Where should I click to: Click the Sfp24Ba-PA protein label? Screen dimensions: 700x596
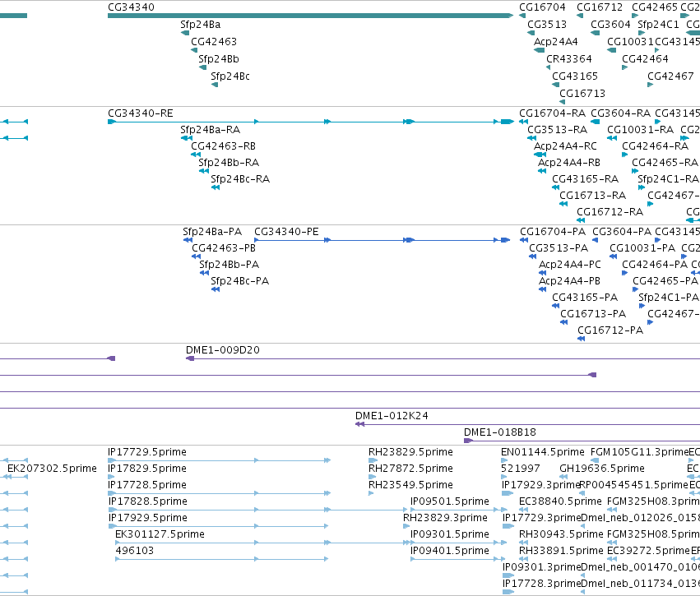(212, 233)
